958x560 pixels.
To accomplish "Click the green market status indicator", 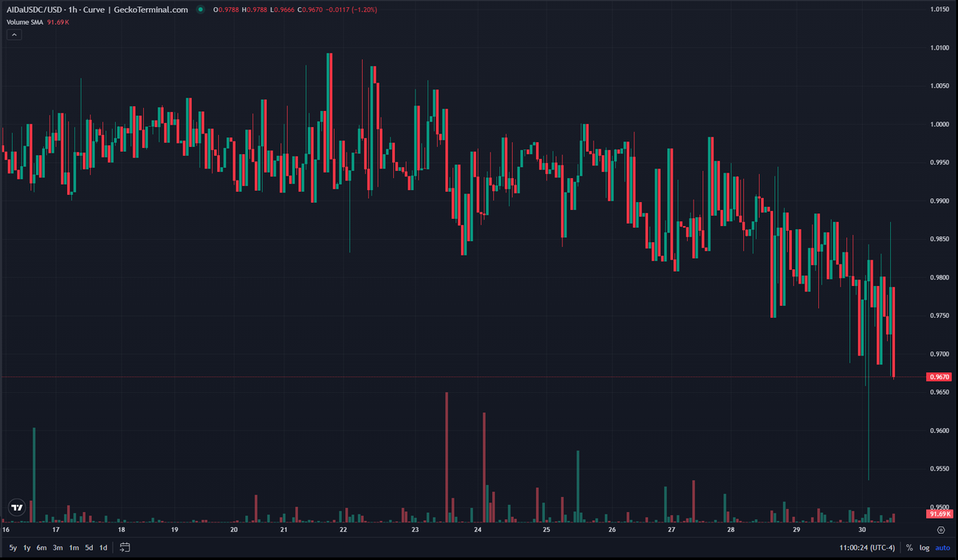I will (x=200, y=10).
